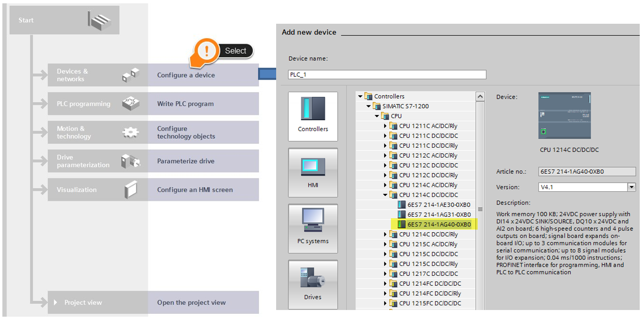Select the Controllers device category

coord(313,116)
